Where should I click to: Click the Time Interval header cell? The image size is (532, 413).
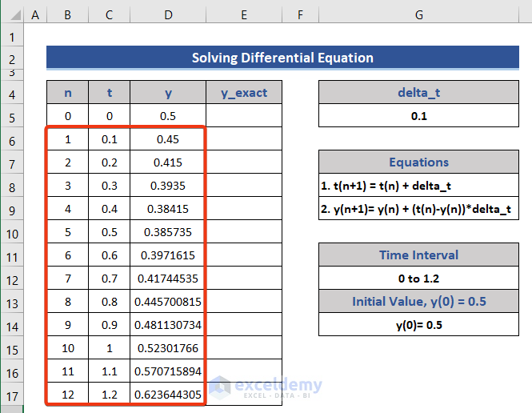point(419,255)
